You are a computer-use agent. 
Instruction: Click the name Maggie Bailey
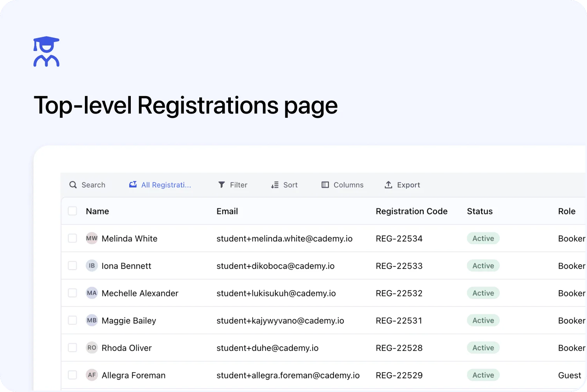pyautogui.click(x=129, y=320)
